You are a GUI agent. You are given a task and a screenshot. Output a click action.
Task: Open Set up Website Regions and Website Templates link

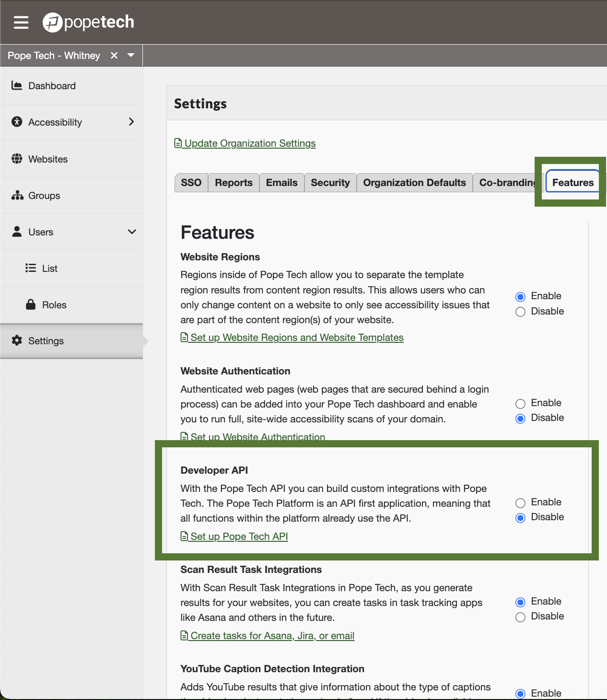pos(292,338)
